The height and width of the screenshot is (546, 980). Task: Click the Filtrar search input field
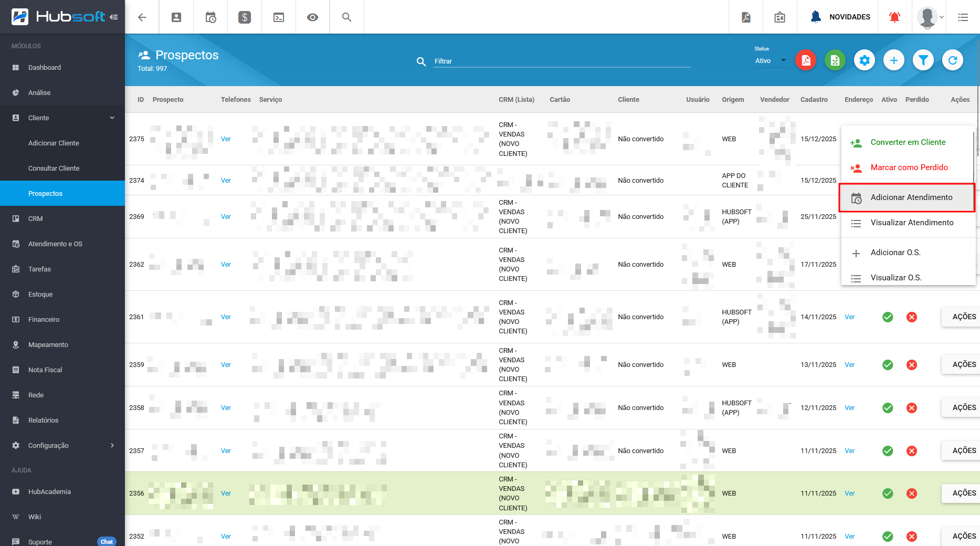tap(562, 61)
